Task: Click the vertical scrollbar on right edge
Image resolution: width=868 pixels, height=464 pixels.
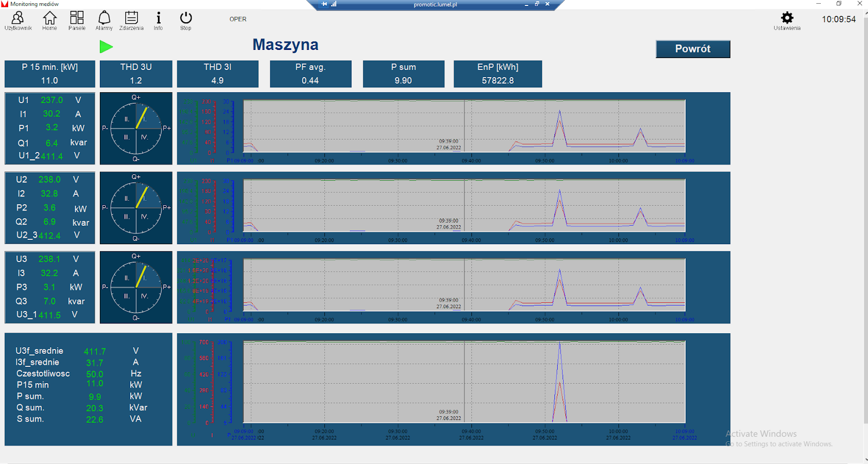Action: 865,217
